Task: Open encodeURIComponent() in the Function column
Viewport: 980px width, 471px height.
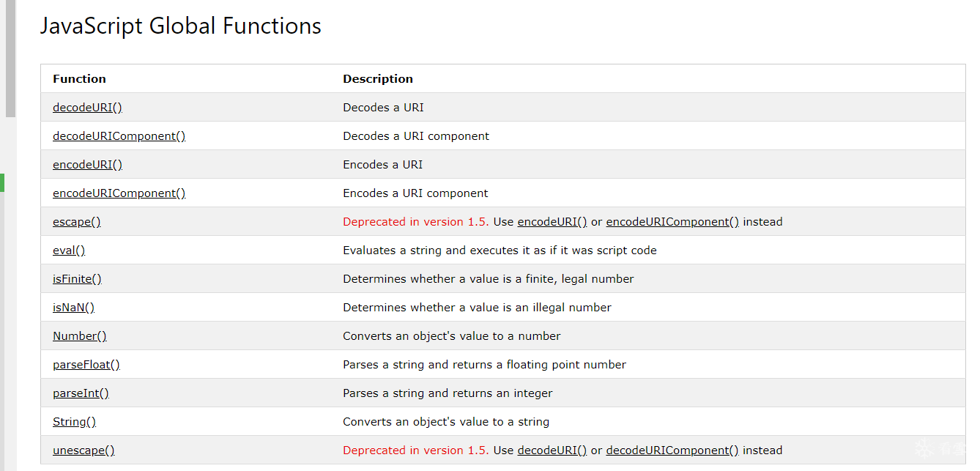Action: (119, 193)
